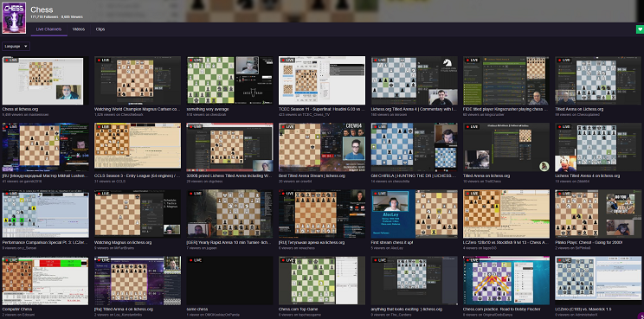Open the 'Best Titled Arena Stream' thumbnail
The width and height of the screenshot is (644, 319).
pos(322,147)
